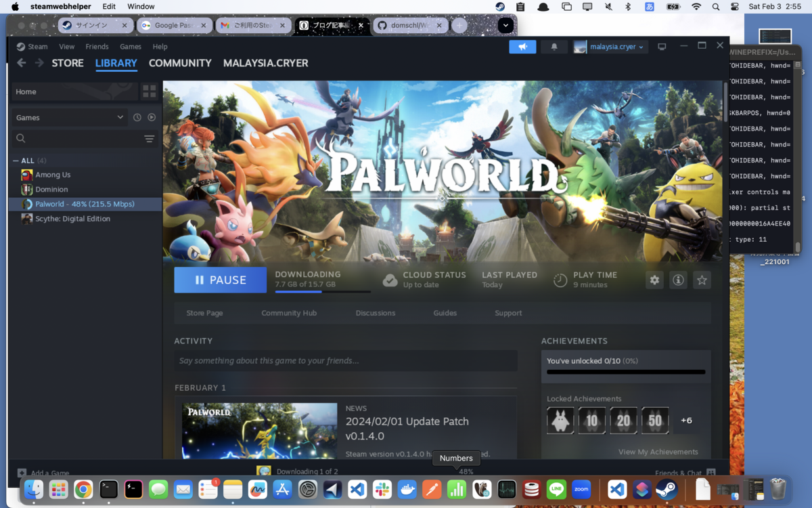812x508 pixels.
Task: Open Palworld Discussions link
Action: click(x=376, y=313)
